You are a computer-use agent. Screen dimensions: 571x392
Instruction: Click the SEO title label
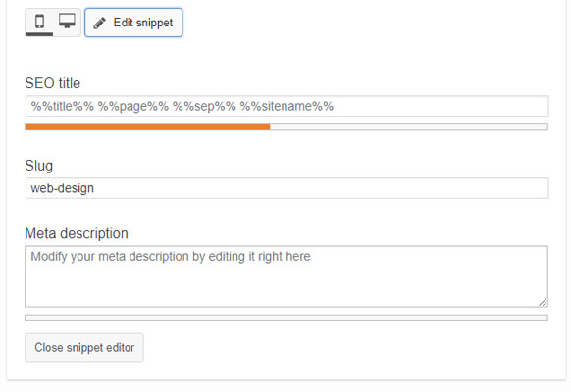52,83
